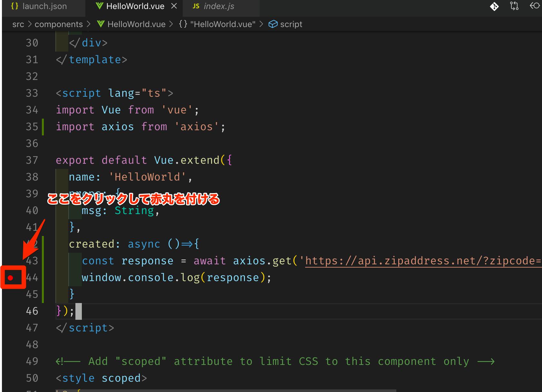This screenshot has height=392, width=542.
Task: Click the Vue logo on the HelloWorld.vue tab
Action: click(x=99, y=6)
